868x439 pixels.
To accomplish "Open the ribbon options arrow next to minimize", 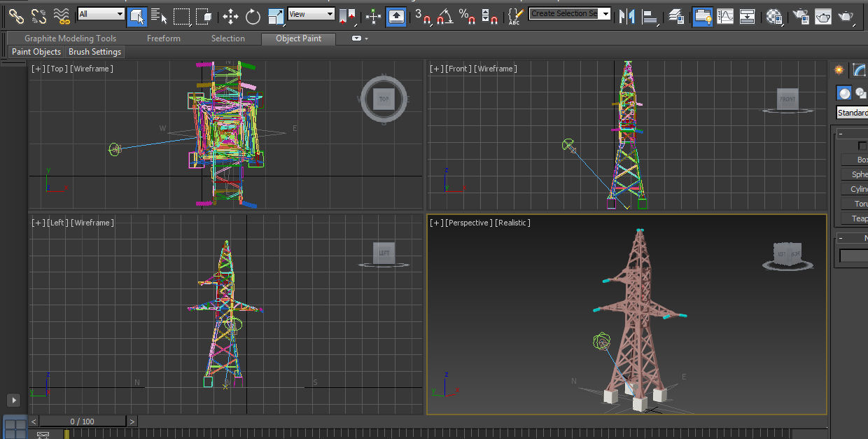I will [366, 39].
